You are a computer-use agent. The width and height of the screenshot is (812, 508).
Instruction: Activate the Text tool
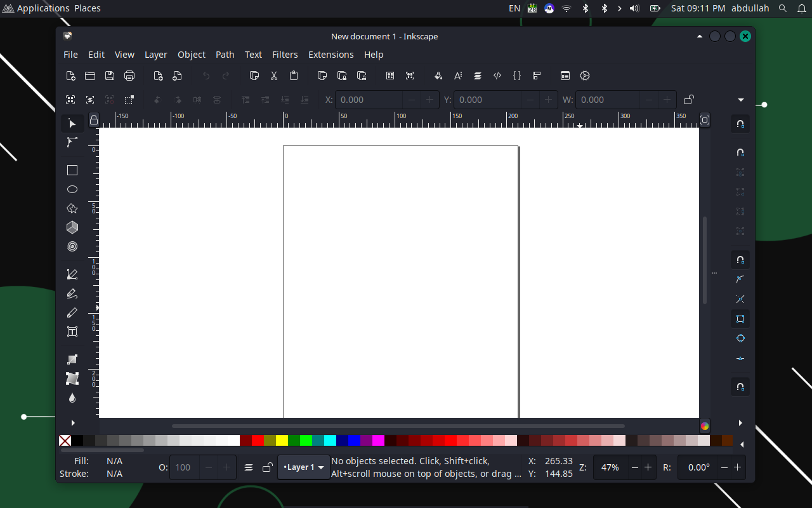coord(72,331)
